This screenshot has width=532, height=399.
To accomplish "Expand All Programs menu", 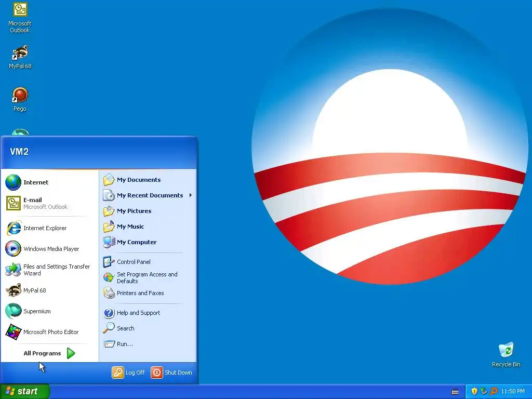I will tap(49, 353).
